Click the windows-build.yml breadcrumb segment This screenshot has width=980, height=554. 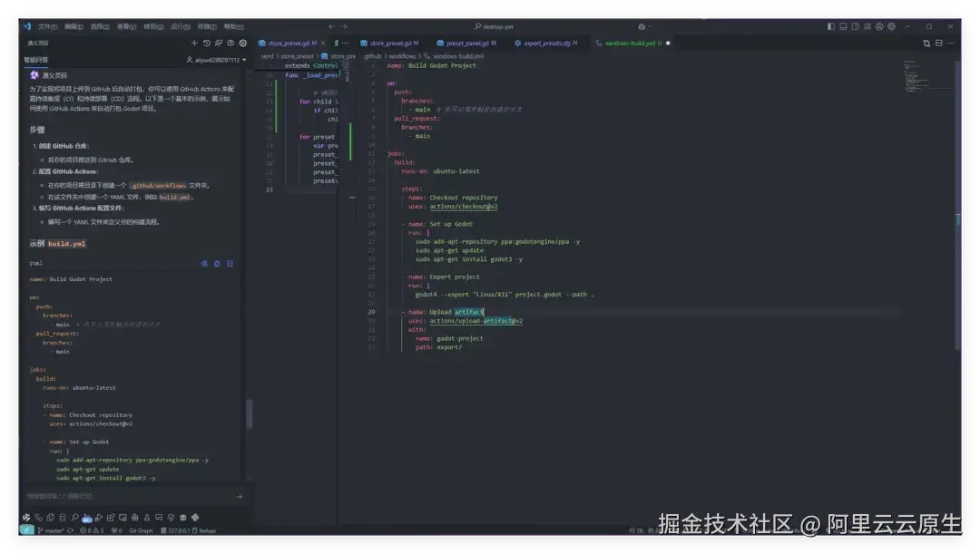[x=457, y=56]
